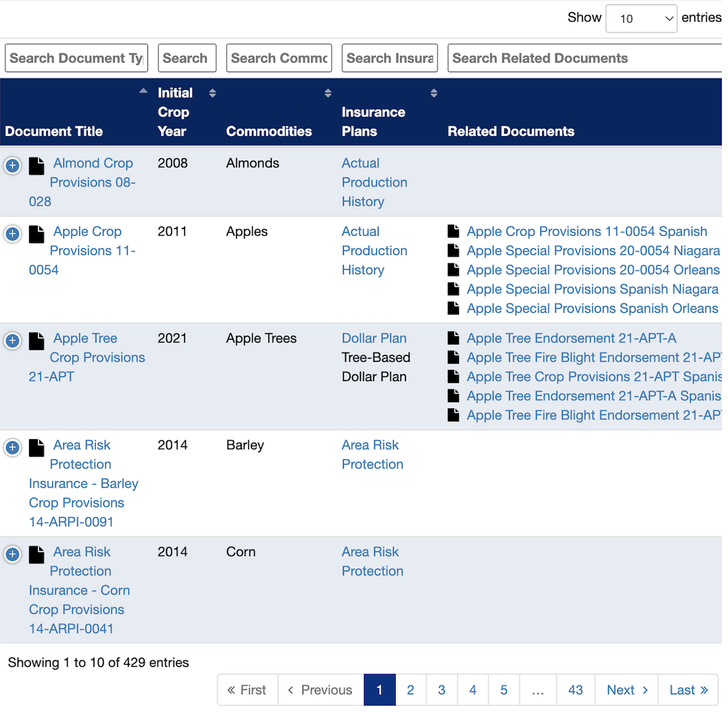Sort table by Commodities sort arrows
Viewport: 728px width, 712px height.
point(328,93)
